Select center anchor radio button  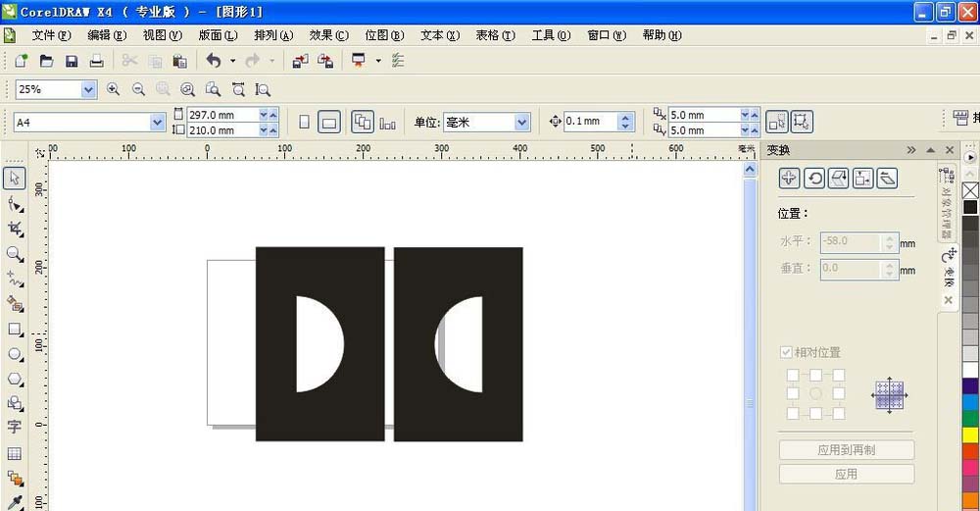coord(815,393)
